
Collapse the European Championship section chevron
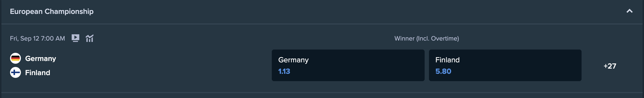click(629, 11)
